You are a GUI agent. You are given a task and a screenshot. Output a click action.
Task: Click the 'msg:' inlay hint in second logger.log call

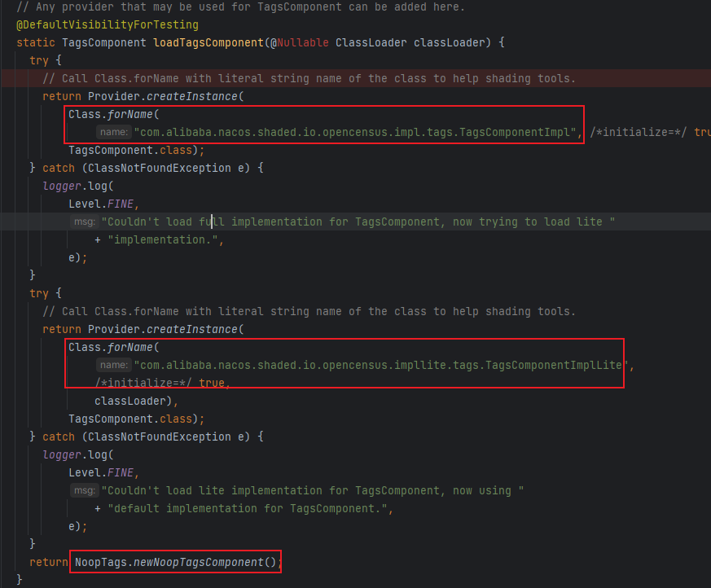click(x=84, y=490)
